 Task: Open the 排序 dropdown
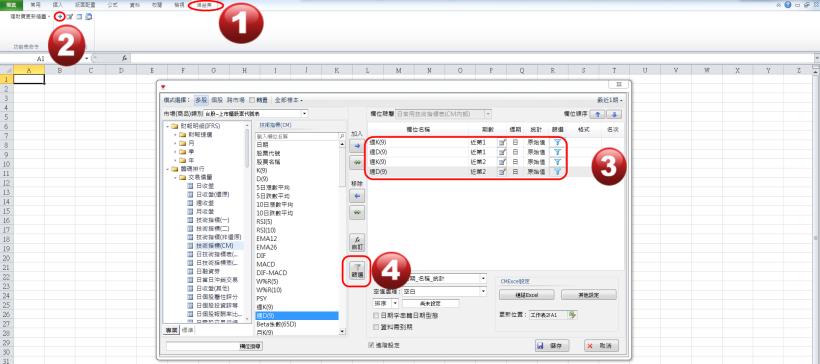click(395, 303)
